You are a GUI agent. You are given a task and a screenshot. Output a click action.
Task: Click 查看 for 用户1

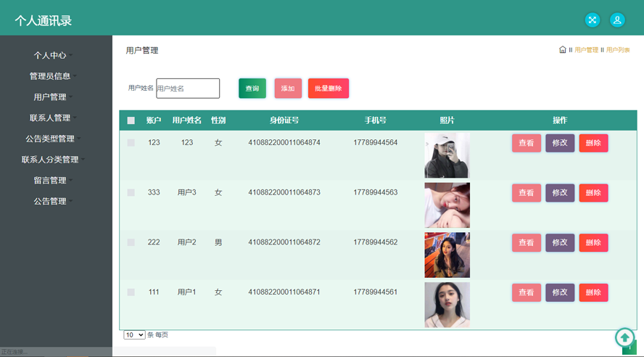(x=526, y=292)
